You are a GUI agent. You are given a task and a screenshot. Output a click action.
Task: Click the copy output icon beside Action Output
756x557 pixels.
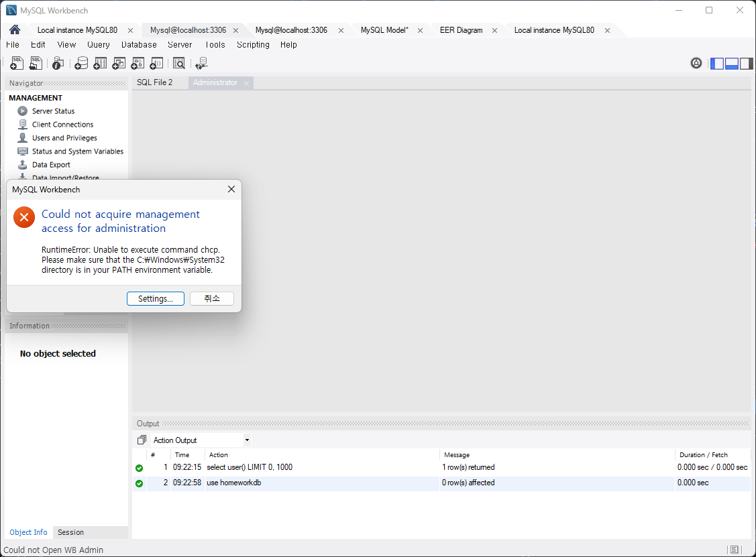point(142,440)
